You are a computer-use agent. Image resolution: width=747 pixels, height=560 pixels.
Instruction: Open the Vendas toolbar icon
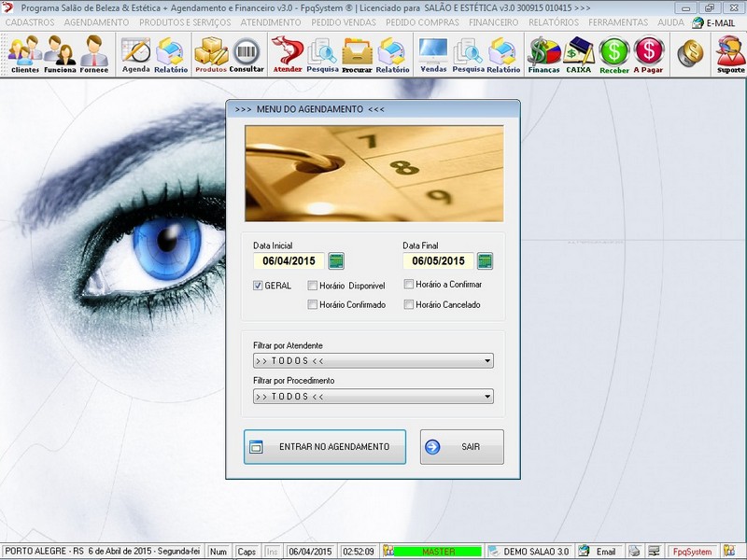[433, 54]
